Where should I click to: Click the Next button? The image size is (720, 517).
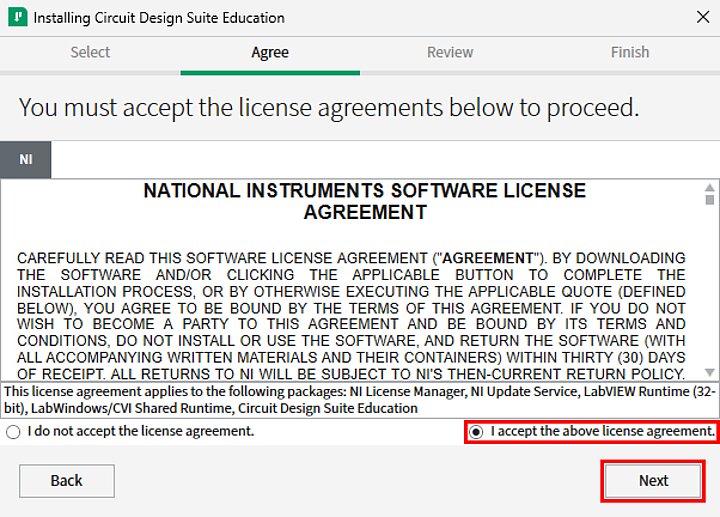(653, 481)
